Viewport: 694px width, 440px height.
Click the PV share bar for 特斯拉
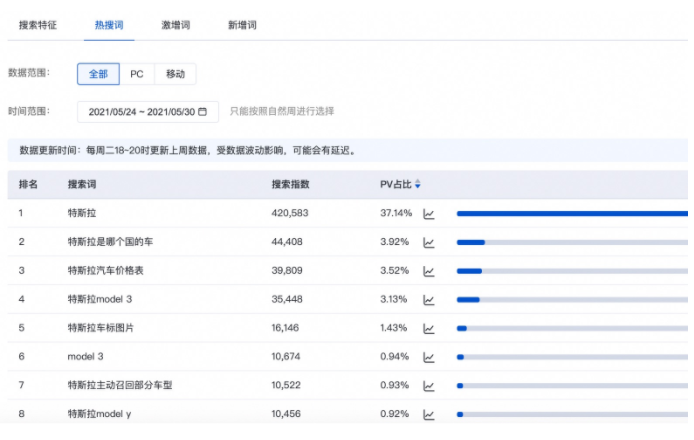pos(572,214)
